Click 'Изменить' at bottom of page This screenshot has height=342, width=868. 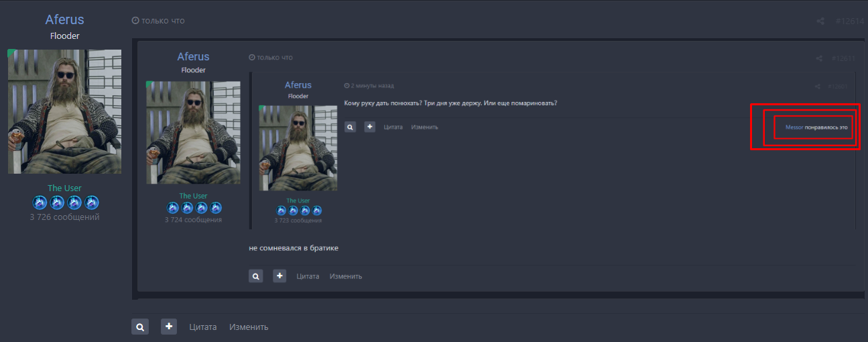click(x=249, y=327)
